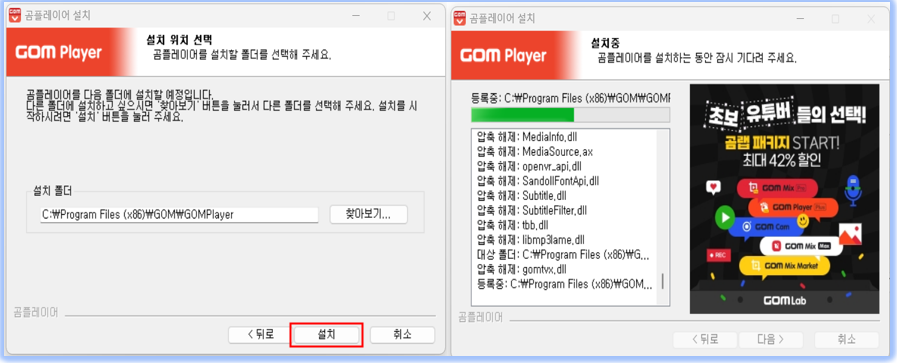
Task: Click disabled 다음 button in right installer
Action: (x=771, y=340)
